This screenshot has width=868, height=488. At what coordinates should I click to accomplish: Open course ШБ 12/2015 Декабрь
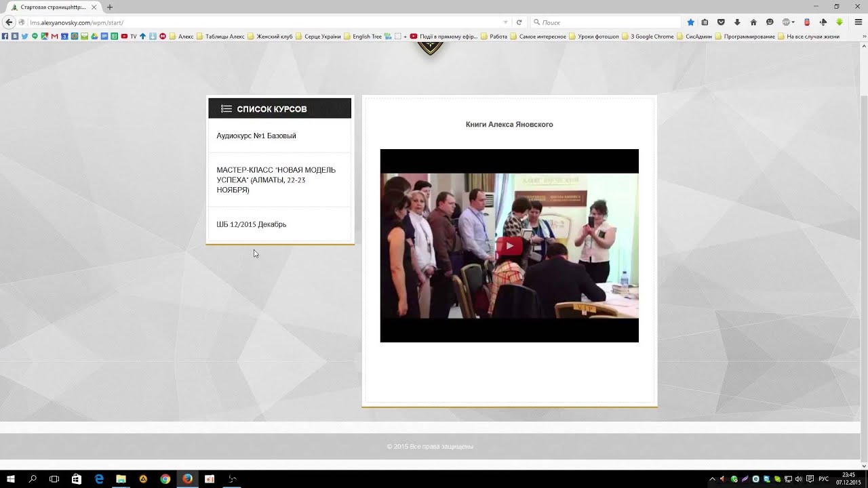pos(252,224)
